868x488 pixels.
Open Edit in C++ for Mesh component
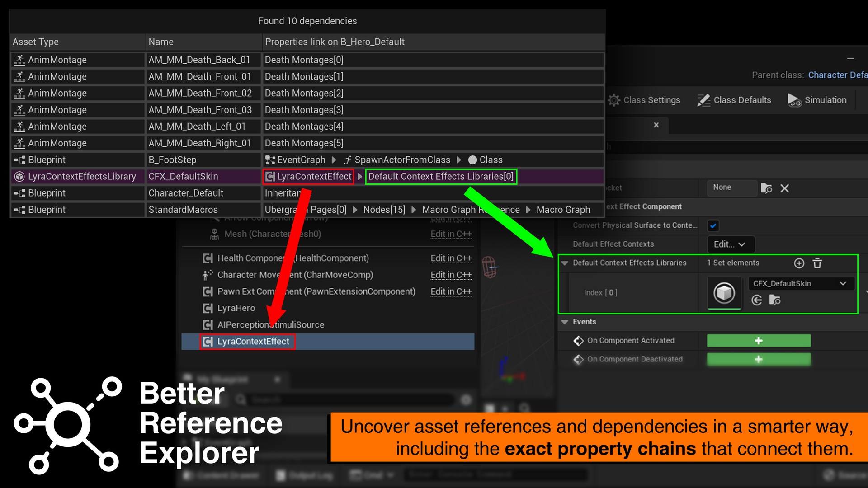point(451,234)
